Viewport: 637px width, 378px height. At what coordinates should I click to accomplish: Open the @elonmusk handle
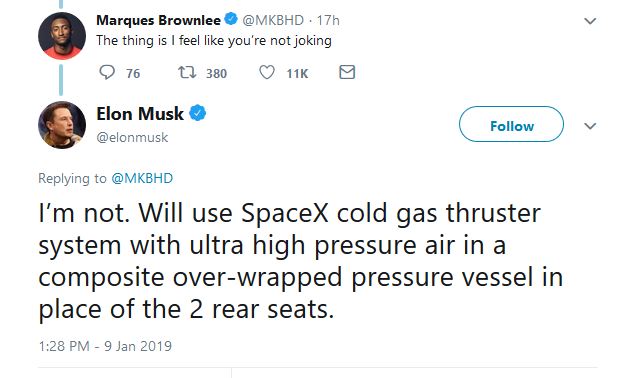132,137
